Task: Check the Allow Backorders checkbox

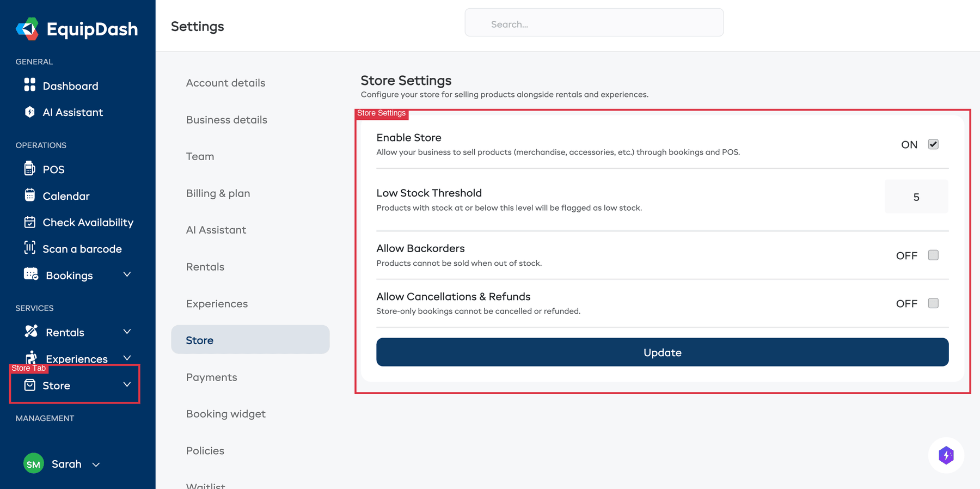Action: pyautogui.click(x=933, y=255)
